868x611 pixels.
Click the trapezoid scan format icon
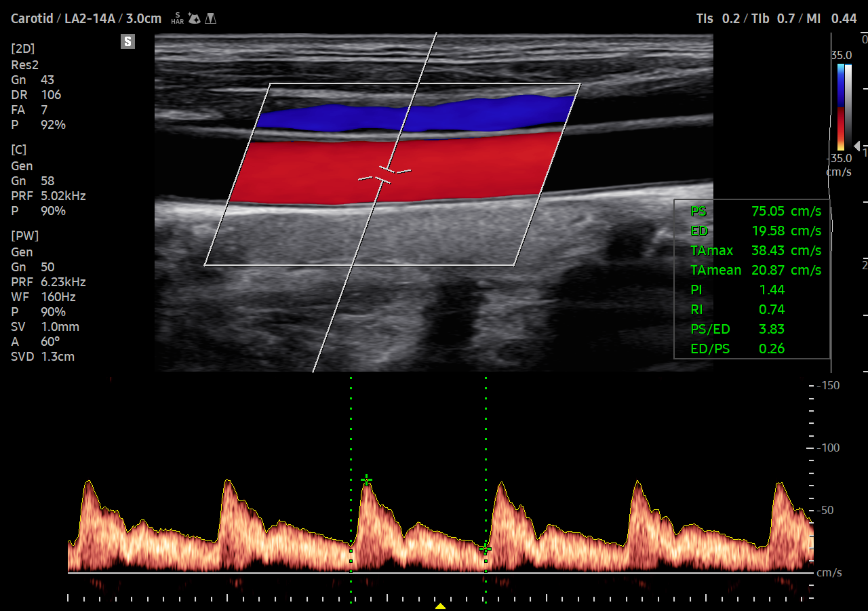211,18
